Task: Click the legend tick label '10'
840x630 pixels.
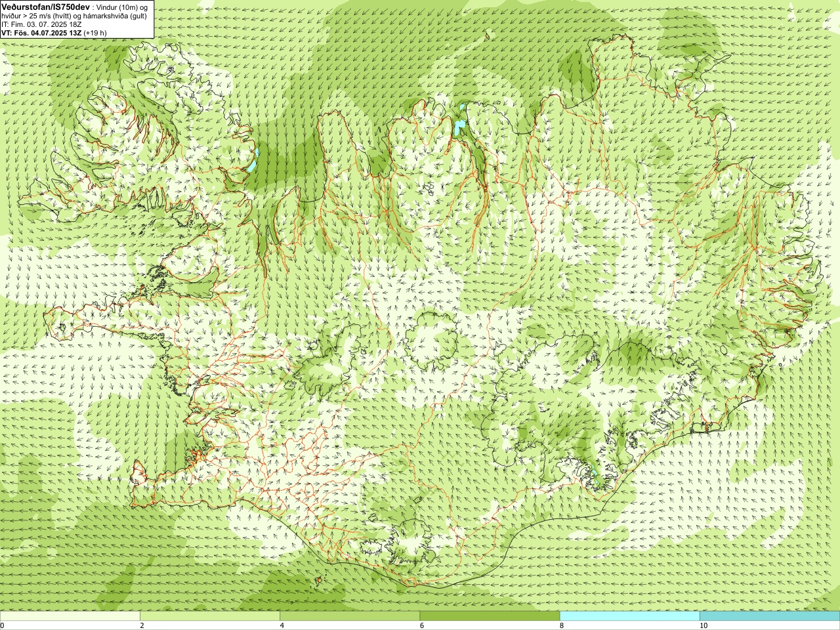Action: pyautogui.click(x=703, y=625)
